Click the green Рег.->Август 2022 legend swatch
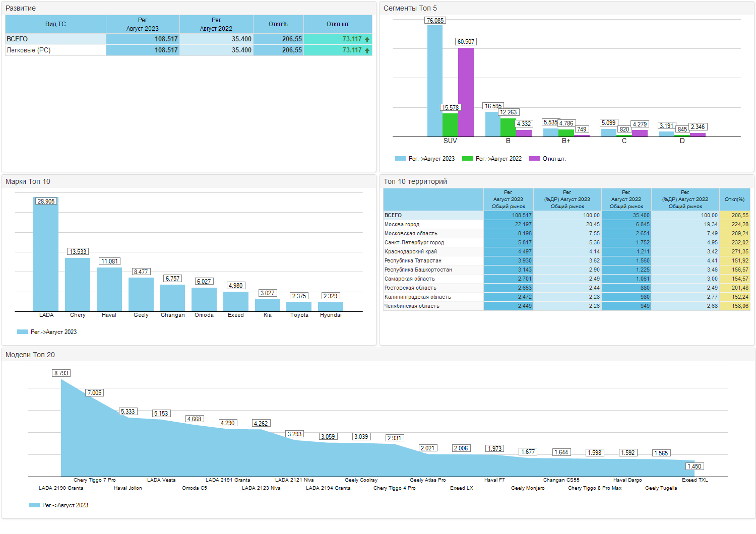The width and height of the screenshot is (756, 534). (467, 159)
